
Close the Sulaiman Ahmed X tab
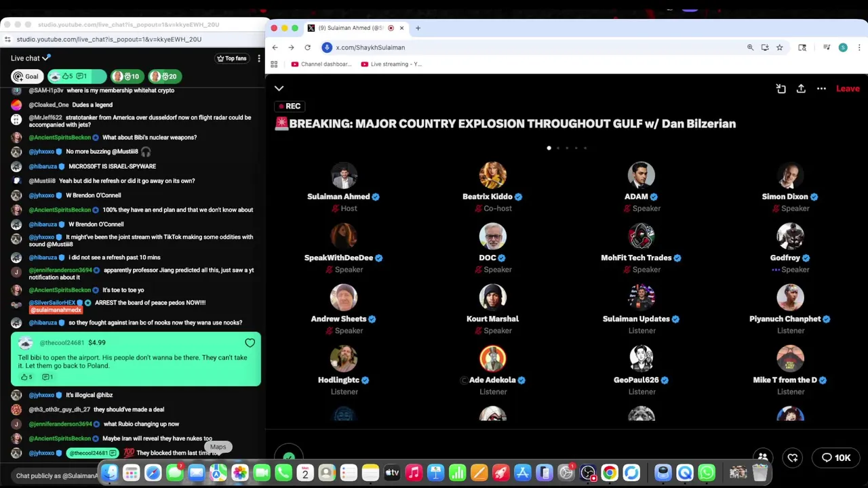[x=401, y=28]
